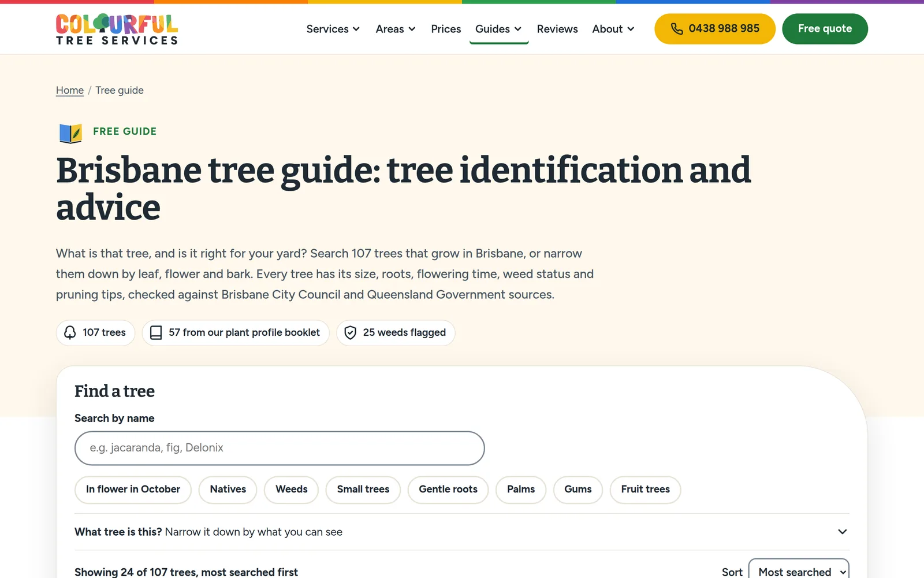Follow the Home breadcrumb link

(70, 90)
